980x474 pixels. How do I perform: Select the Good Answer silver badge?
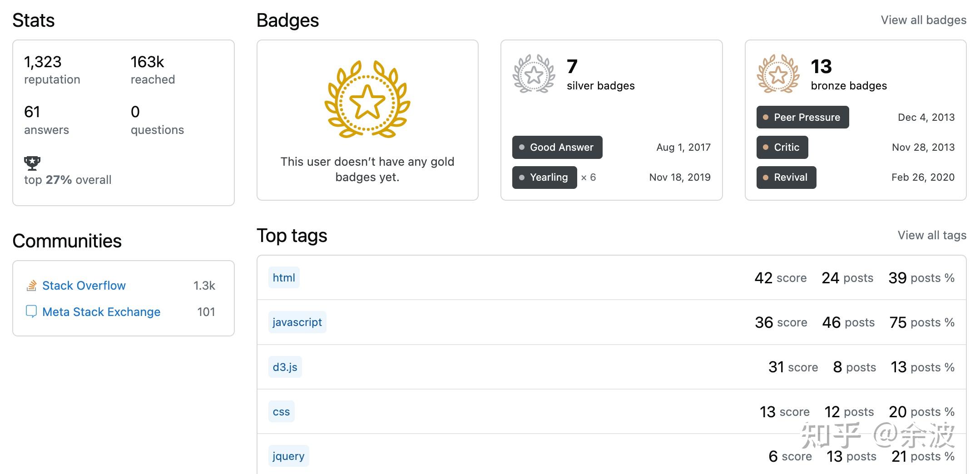(x=557, y=147)
